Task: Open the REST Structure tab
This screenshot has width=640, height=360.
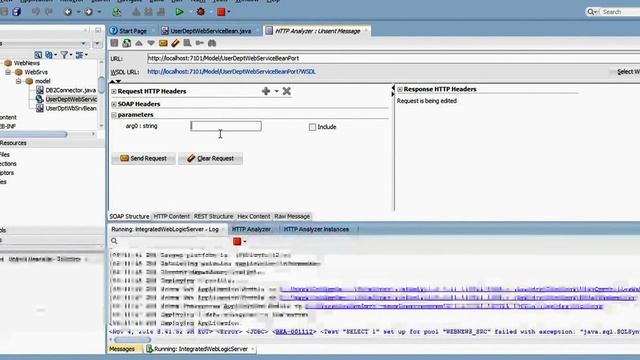Action: 213,216
